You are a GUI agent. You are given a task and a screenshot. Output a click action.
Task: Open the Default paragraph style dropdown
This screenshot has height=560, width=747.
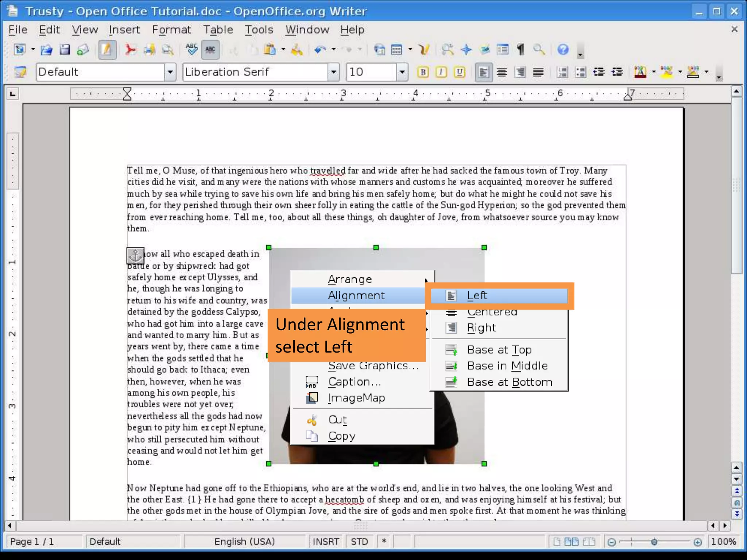pos(170,72)
